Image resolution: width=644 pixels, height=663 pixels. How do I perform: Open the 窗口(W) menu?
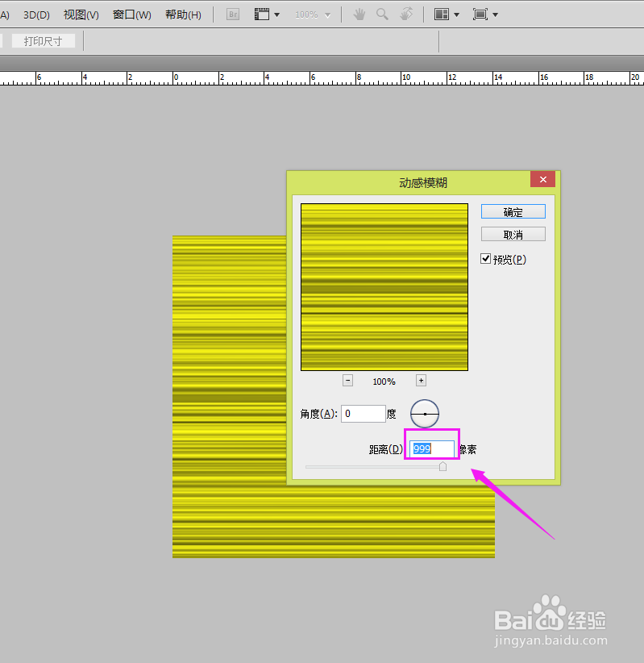pyautogui.click(x=132, y=15)
